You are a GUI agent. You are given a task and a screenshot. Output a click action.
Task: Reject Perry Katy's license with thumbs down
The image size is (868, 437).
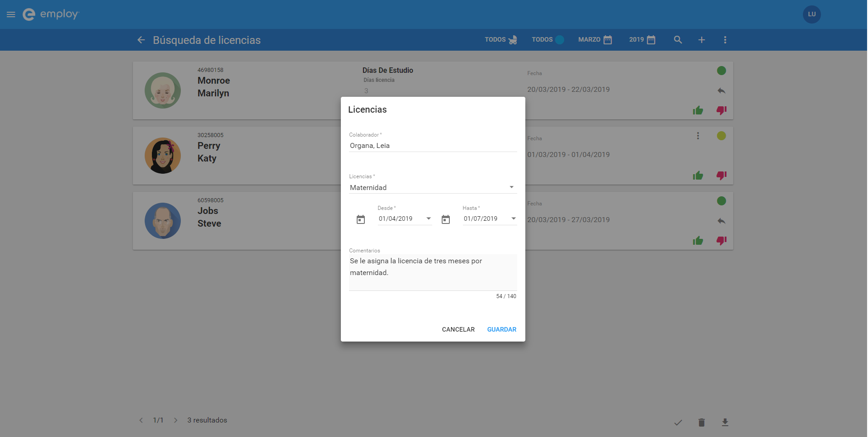pyautogui.click(x=722, y=176)
